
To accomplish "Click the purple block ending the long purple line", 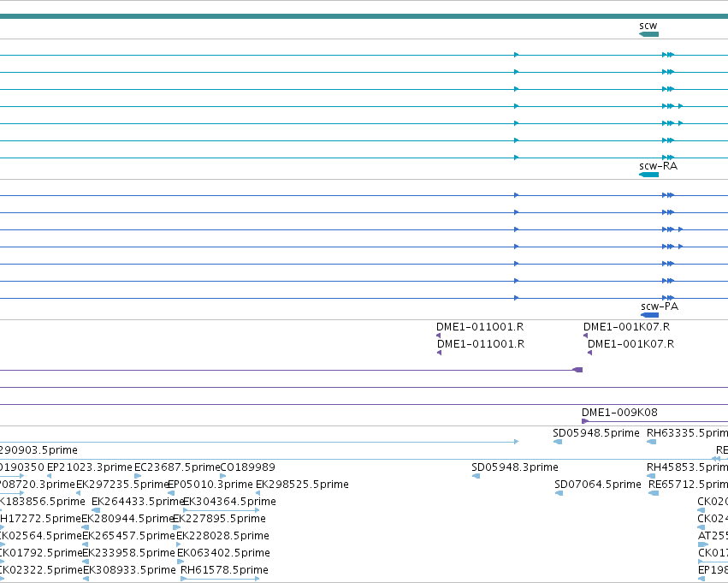I will [577, 370].
